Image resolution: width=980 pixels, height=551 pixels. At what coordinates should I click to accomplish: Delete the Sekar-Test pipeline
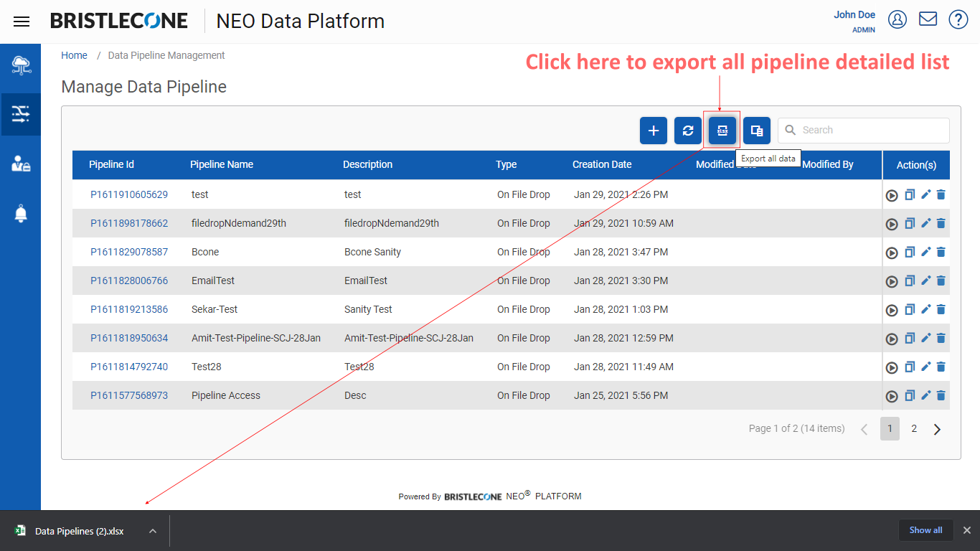click(x=941, y=309)
